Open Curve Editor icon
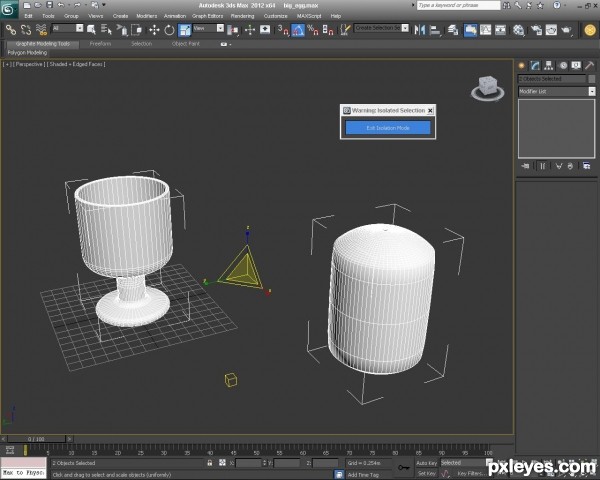Viewport: 600px width, 480px height. tap(486, 29)
